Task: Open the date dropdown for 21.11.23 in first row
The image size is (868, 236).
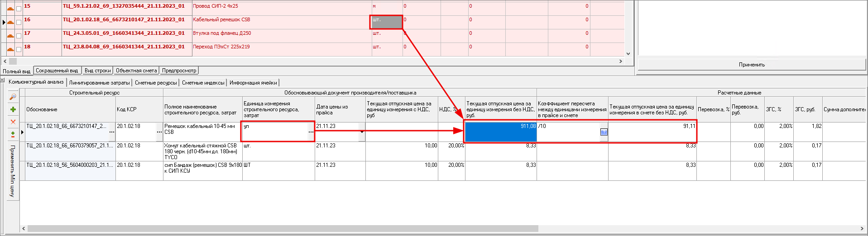Action: tap(362, 132)
